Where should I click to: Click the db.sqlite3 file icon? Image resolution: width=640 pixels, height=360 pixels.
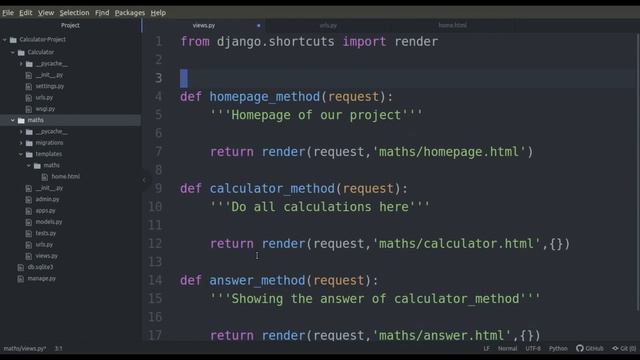point(21,267)
